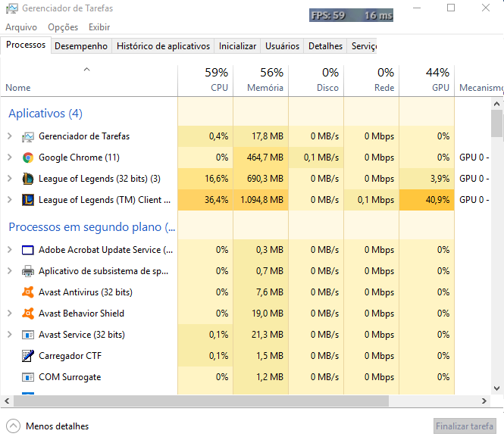Click the League of Legends Client icon
This screenshot has height=443, width=504.
[x=28, y=200]
